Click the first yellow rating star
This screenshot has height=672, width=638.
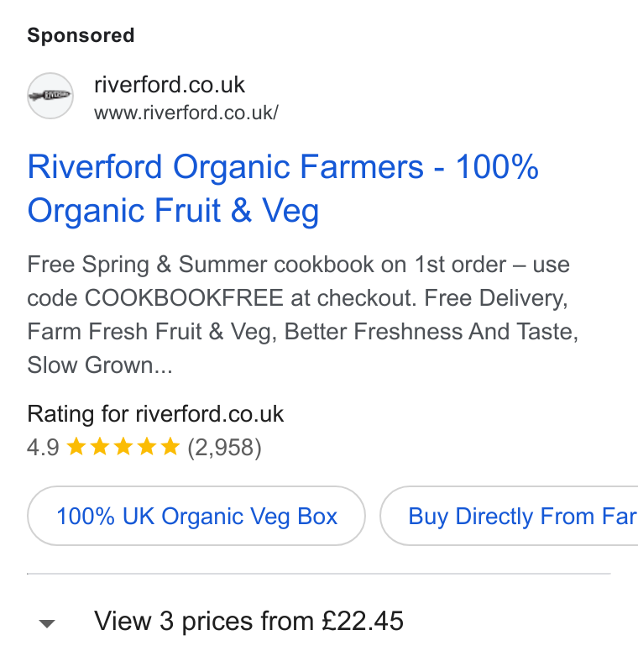pyautogui.click(x=76, y=446)
